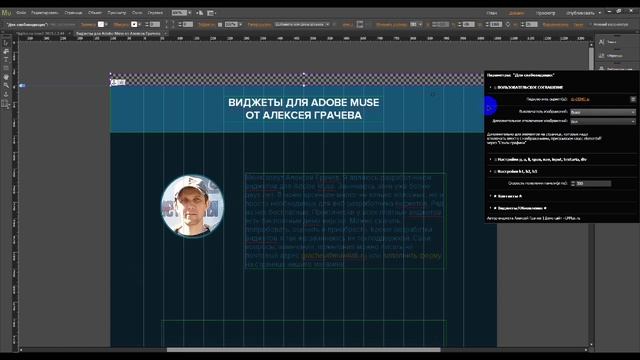The image size is (640, 360).
Task: Open the Просмотр menu in menu bar
Action: (117, 13)
